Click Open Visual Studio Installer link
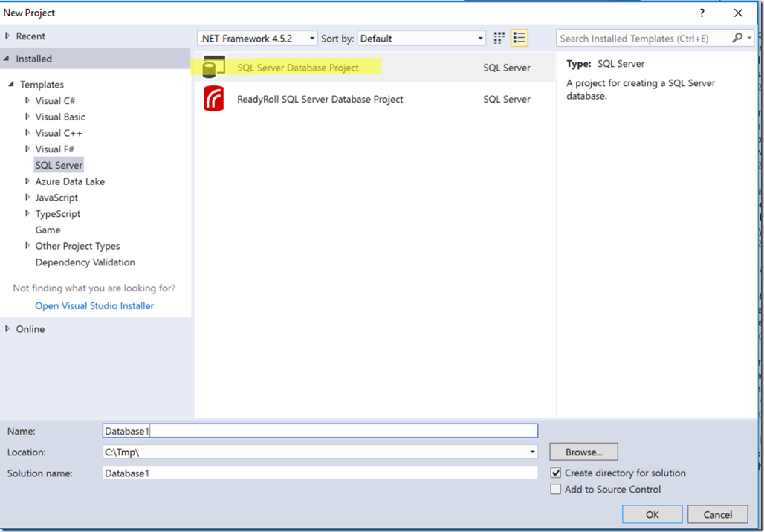764x532 pixels. point(94,305)
